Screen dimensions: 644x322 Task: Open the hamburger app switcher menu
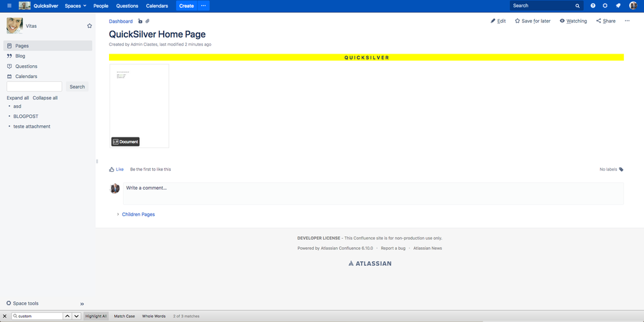10,6
